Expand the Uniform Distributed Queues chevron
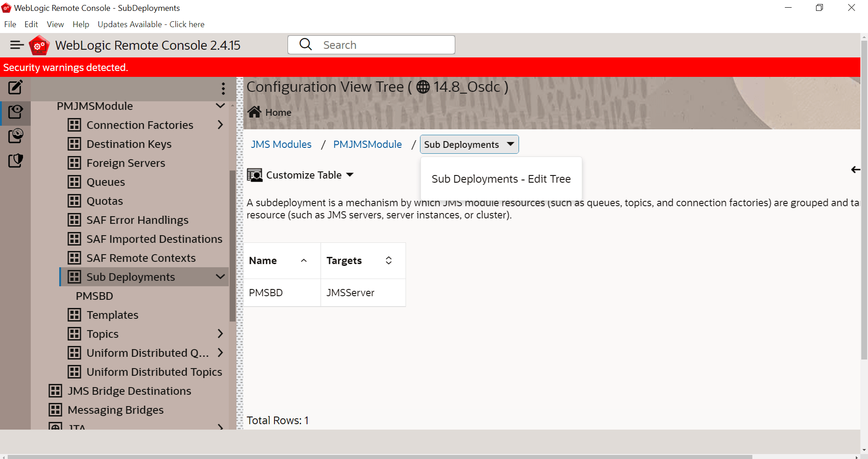This screenshot has height=459, width=868. click(x=220, y=353)
